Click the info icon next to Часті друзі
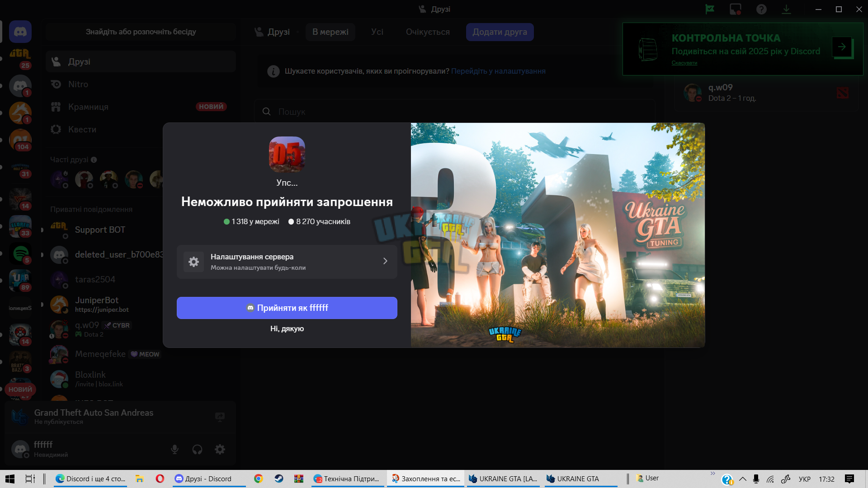 [x=94, y=160]
